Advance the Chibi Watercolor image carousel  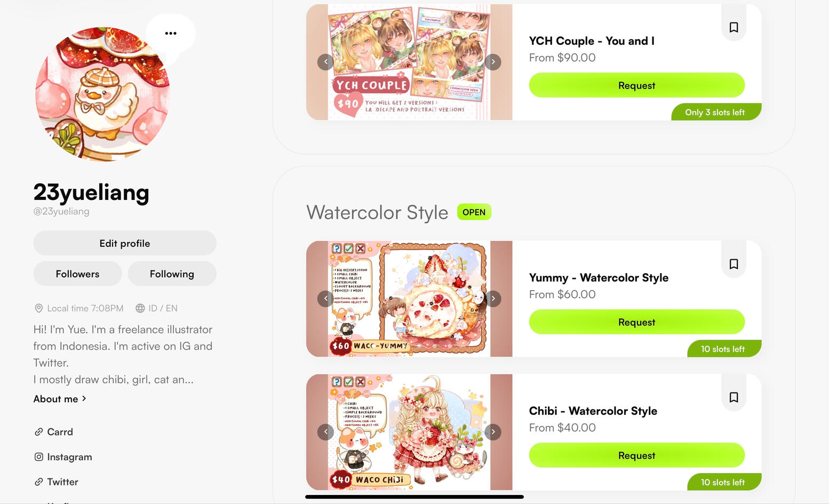[x=493, y=432]
